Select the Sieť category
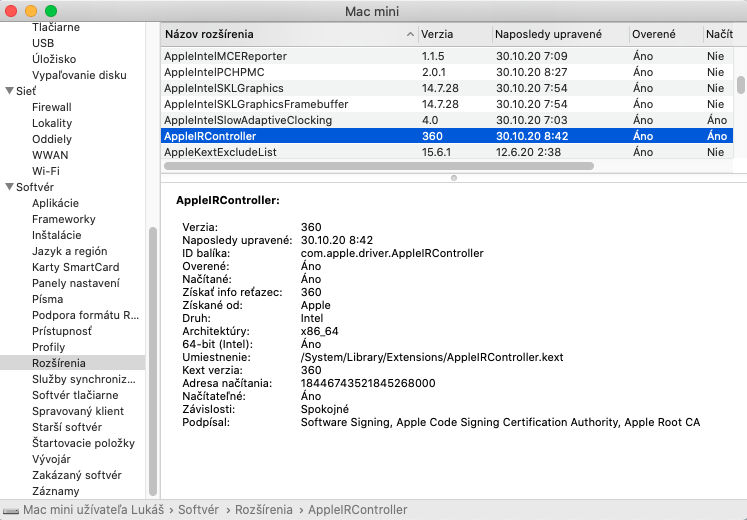 (x=26, y=91)
